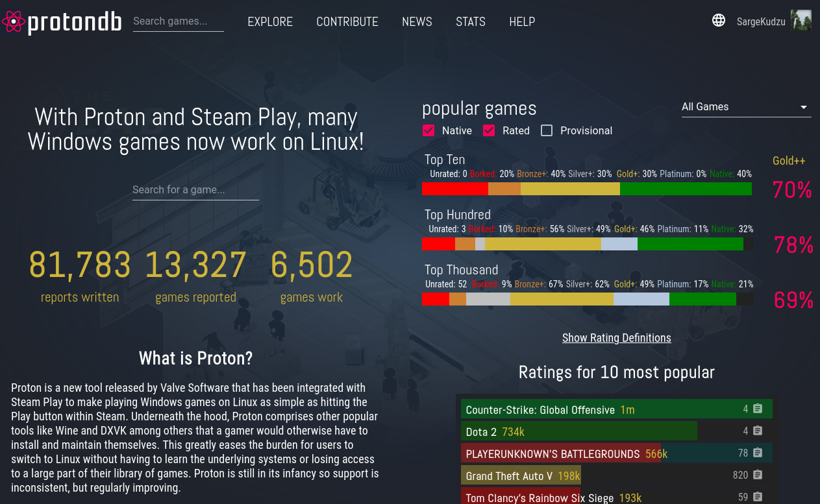The image size is (820, 504).
Task: Open the CONTRIBUTE nav item
Action: [347, 21]
